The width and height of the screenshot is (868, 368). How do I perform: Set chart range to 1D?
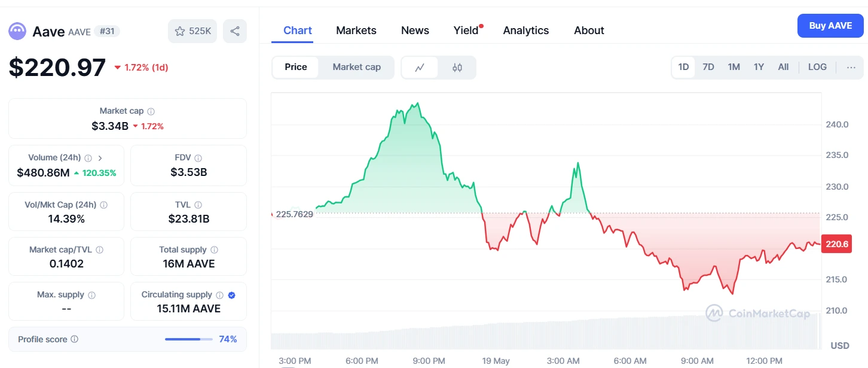(683, 67)
